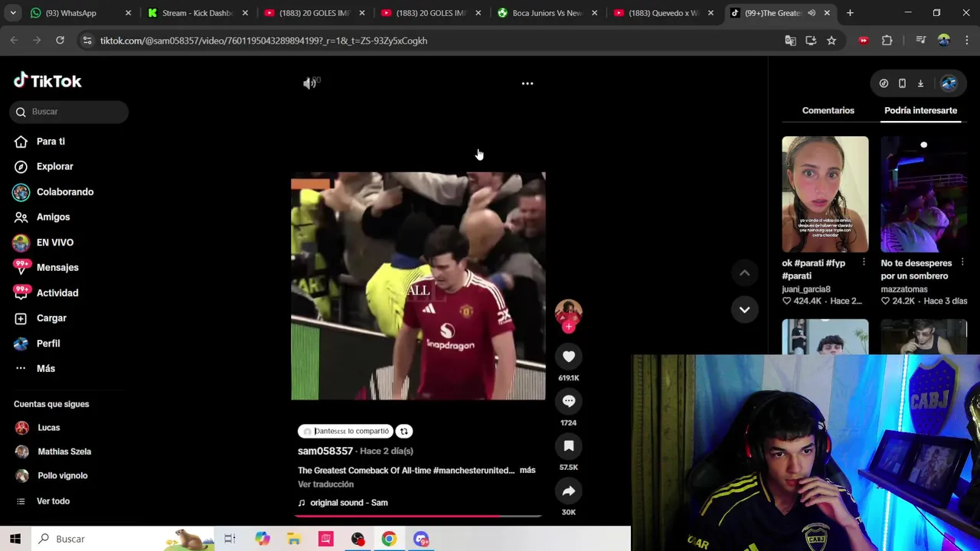Image resolution: width=980 pixels, height=551 pixels.
Task: Click the TikTok logo
Action: 47,80
